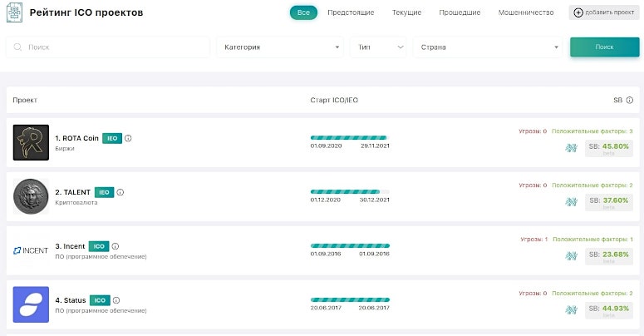Click the ROTA Coin logo thumbnail

(31, 142)
